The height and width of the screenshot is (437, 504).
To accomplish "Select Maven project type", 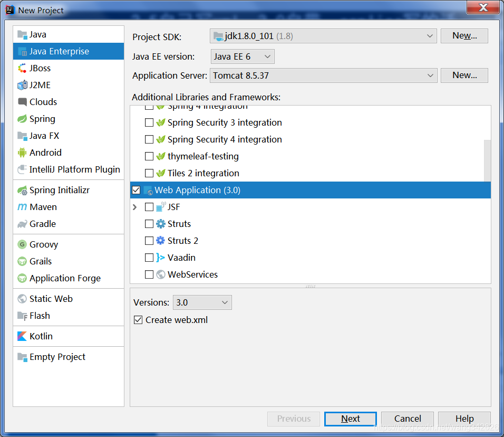I will [x=69, y=207].
